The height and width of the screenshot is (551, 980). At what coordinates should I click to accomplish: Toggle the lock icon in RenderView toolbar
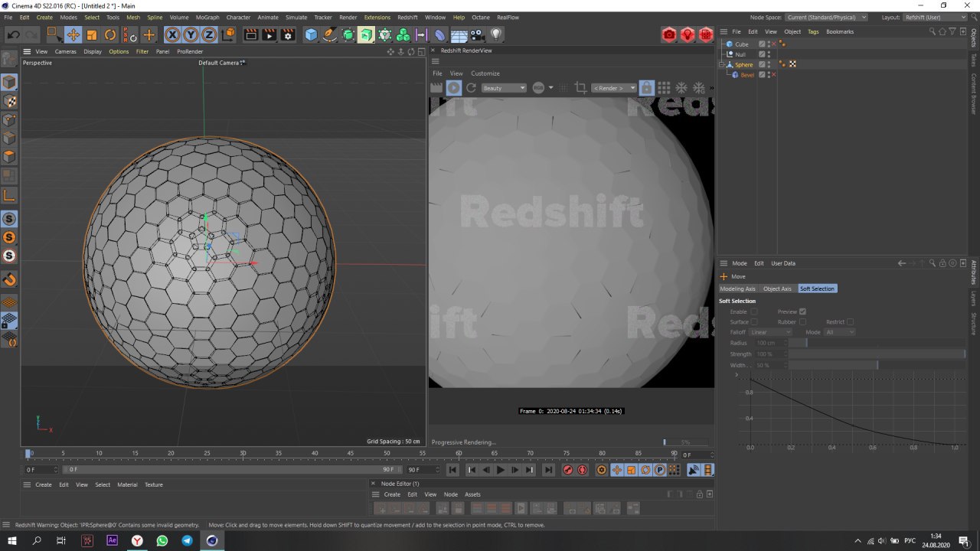(x=647, y=88)
